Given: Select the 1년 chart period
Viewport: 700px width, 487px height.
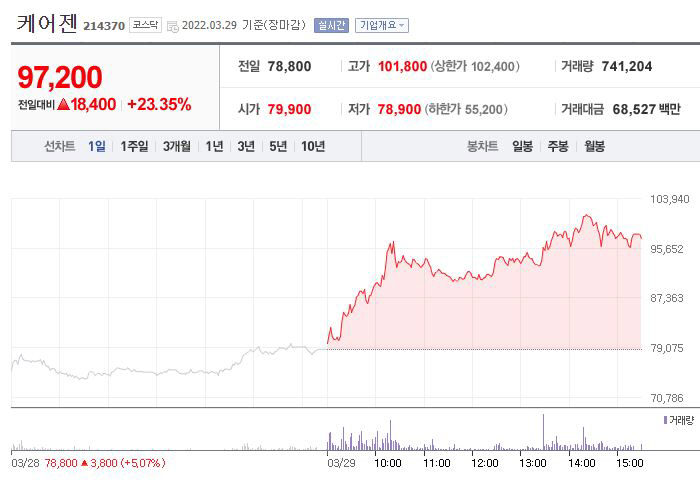Looking at the screenshot, I should pyautogui.click(x=214, y=146).
